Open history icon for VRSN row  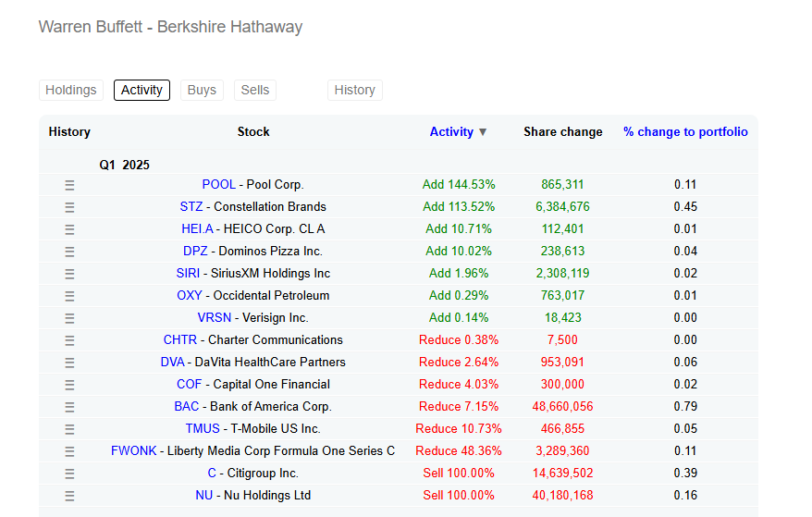(x=69, y=318)
